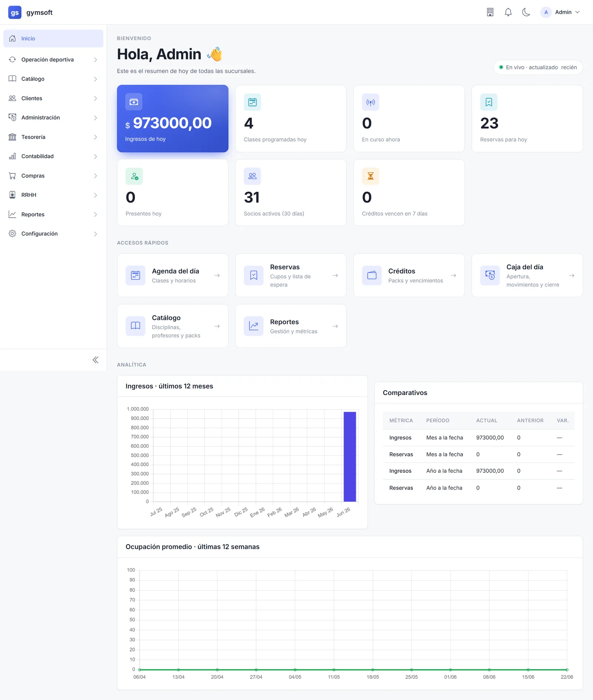Click the 'VAR.' column header
The image size is (593, 700).
point(563,421)
